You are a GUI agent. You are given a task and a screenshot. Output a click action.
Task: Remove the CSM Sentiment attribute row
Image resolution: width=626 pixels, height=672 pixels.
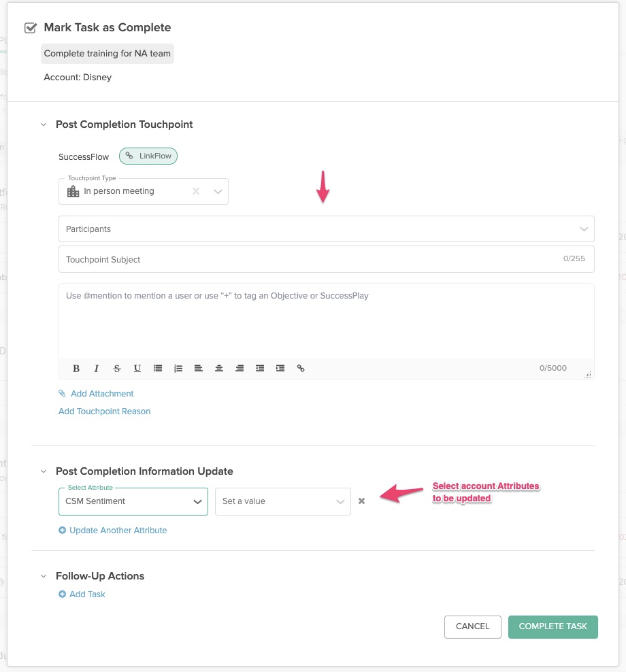click(361, 501)
